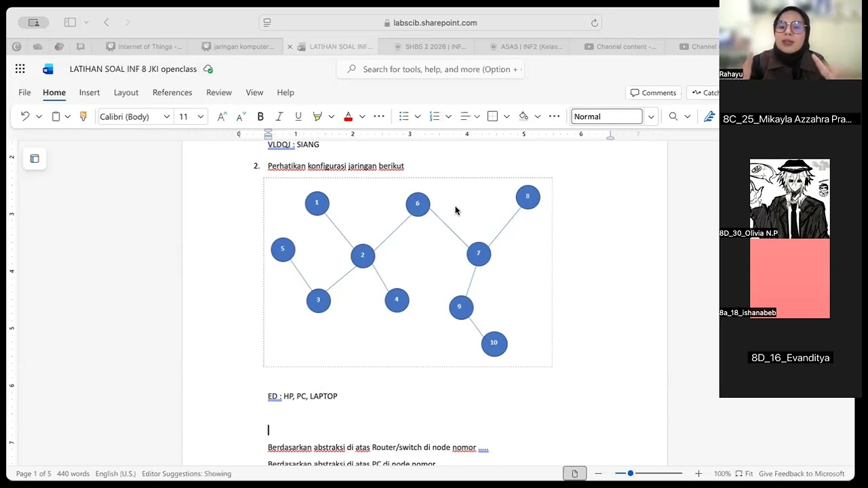Undo the last action
The height and width of the screenshot is (488, 868).
25,117
